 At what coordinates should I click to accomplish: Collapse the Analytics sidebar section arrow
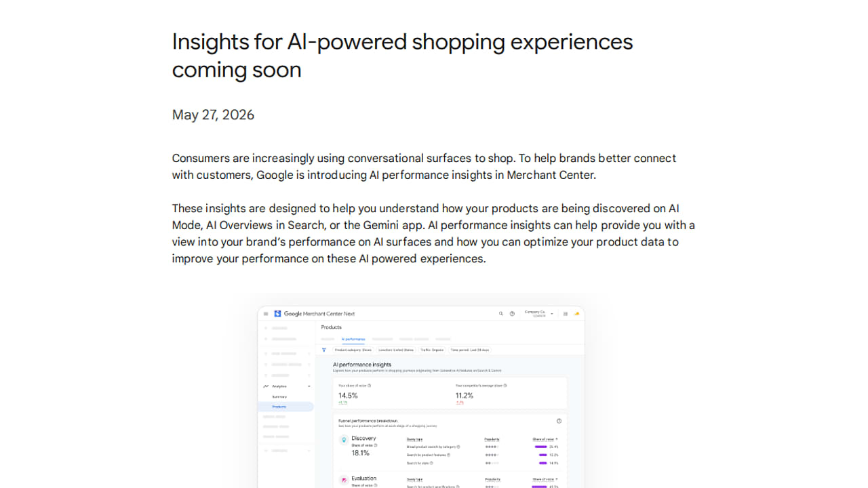click(x=309, y=386)
